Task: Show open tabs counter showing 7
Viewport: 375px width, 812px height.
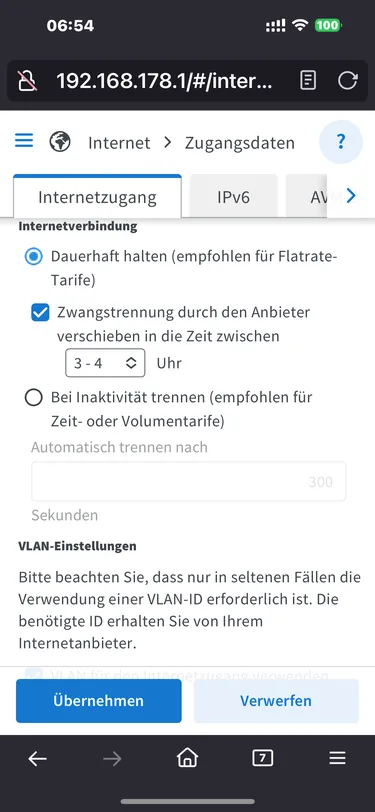Action: pyautogui.click(x=263, y=759)
